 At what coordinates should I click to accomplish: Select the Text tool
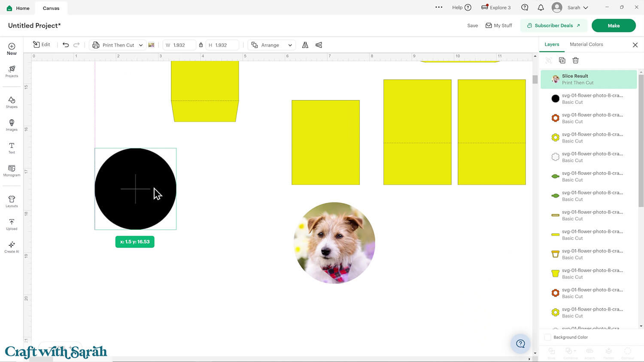[12, 148]
